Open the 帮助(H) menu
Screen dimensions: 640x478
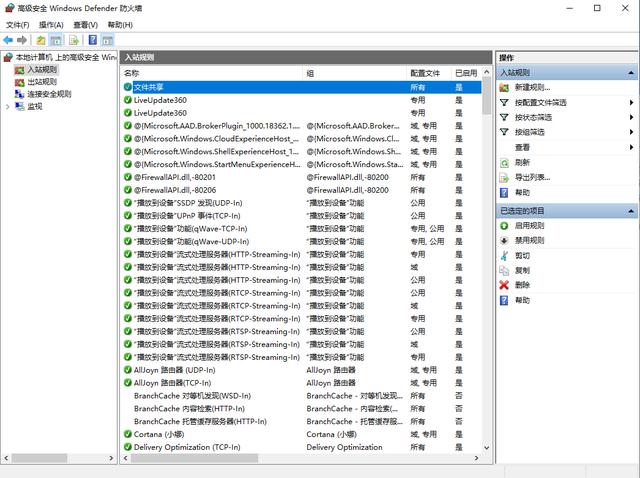tap(120, 25)
